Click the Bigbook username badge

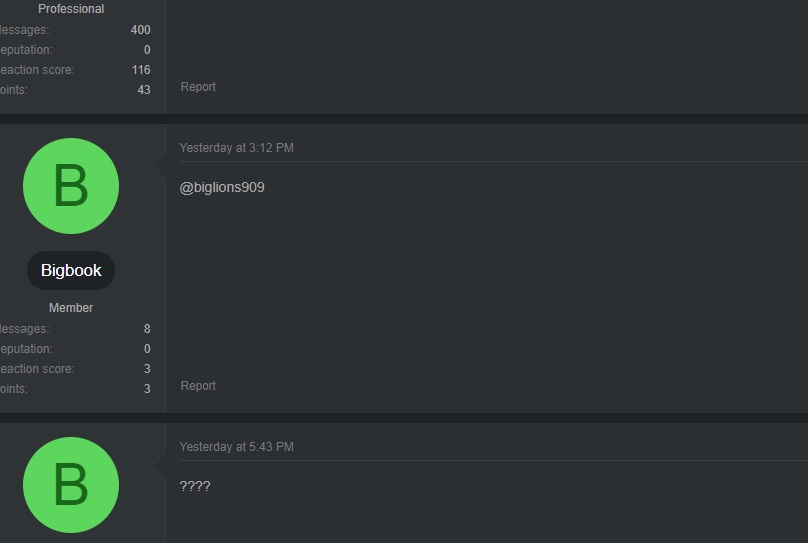point(71,271)
